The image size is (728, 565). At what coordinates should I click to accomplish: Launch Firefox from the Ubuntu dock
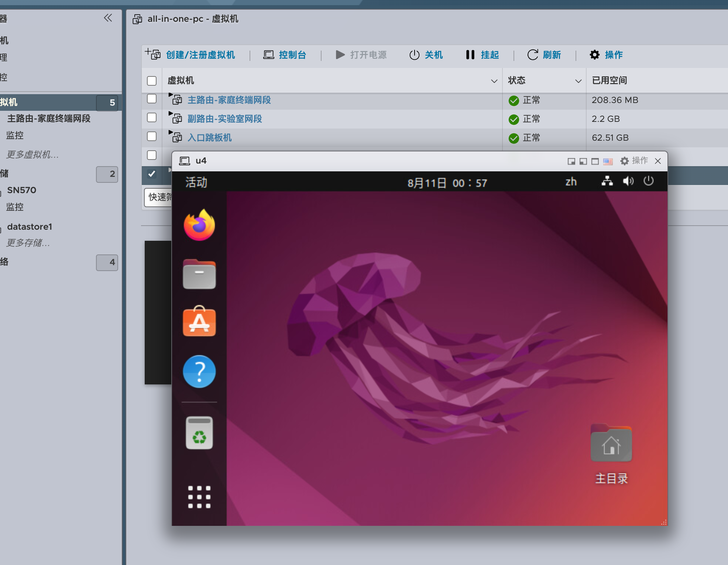click(x=199, y=225)
